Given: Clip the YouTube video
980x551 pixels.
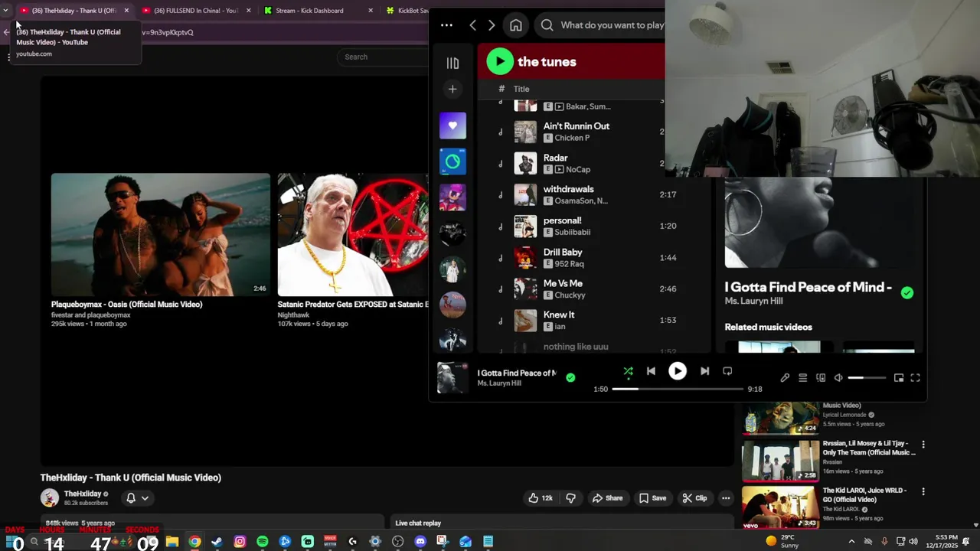Looking at the screenshot, I should (695, 498).
